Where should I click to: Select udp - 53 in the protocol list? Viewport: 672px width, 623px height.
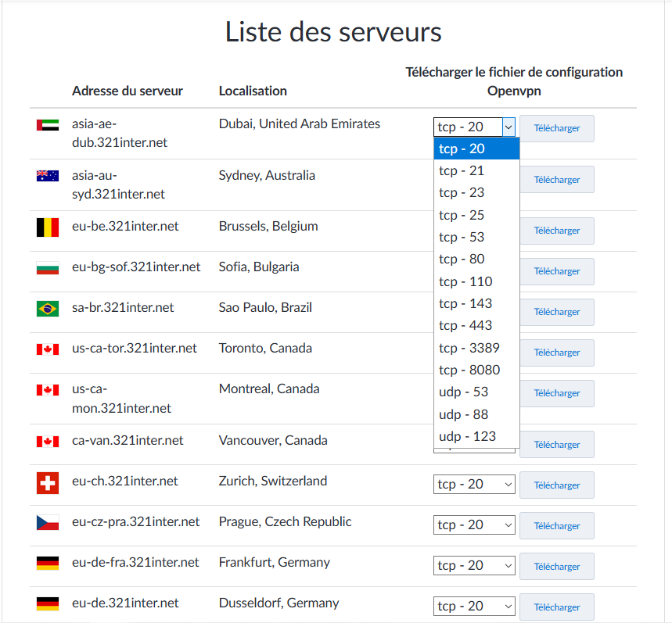coord(462,392)
